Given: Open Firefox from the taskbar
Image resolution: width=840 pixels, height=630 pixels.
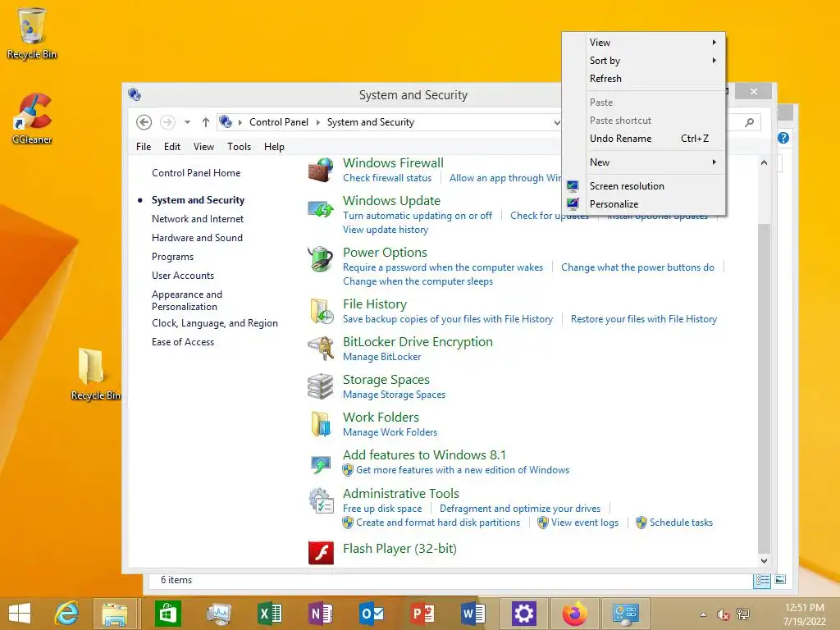Looking at the screenshot, I should pyautogui.click(x=575, y=614).
